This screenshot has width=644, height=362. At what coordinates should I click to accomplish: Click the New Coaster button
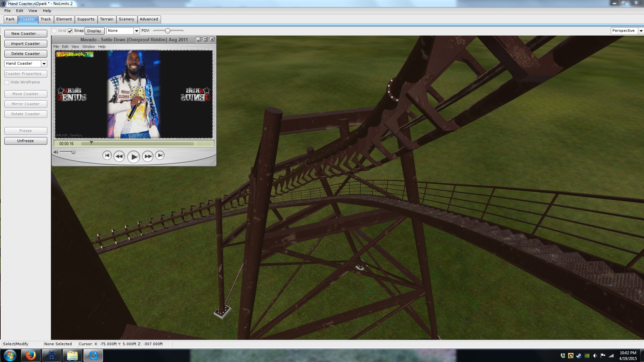25,34
